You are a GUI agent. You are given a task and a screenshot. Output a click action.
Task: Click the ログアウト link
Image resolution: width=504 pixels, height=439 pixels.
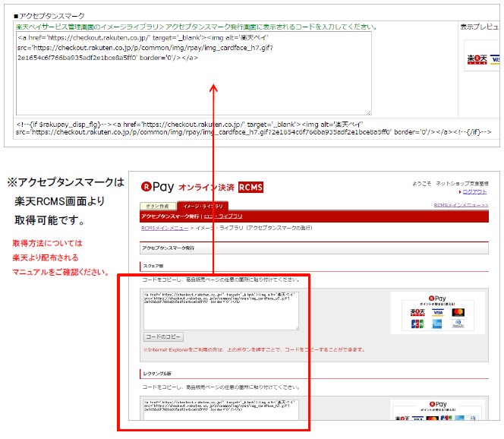[474, 191]
